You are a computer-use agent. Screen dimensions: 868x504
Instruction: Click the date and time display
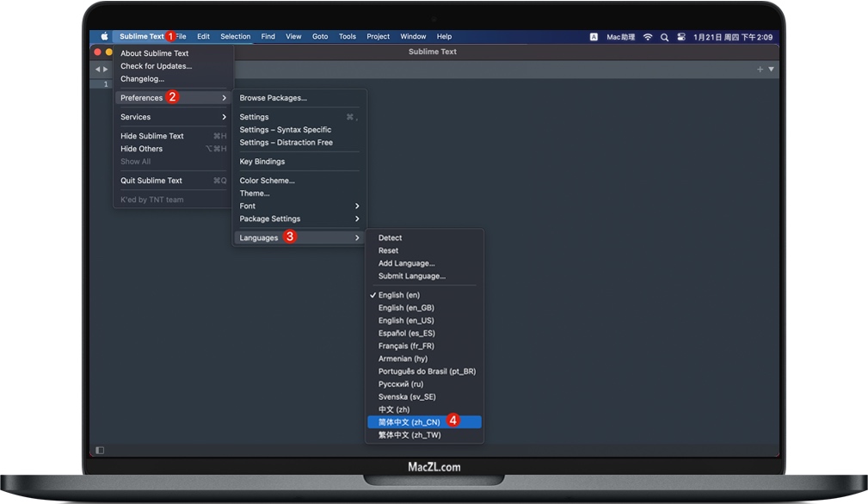pos(733,37)
